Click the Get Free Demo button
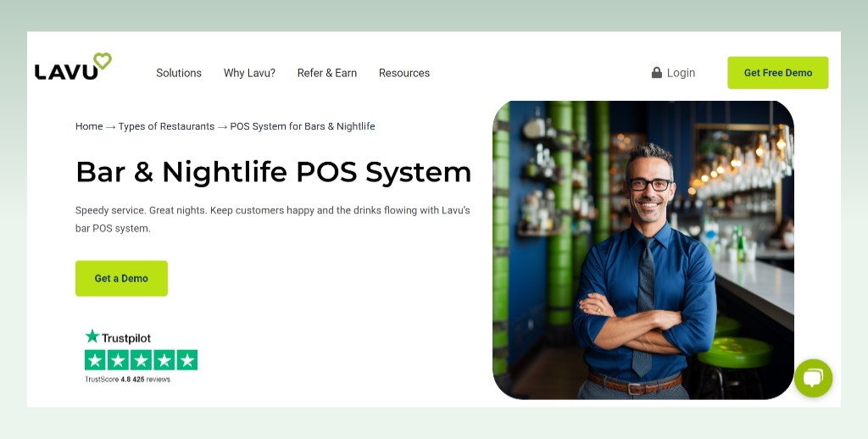868x439 pixels. (x=778, y=73)
